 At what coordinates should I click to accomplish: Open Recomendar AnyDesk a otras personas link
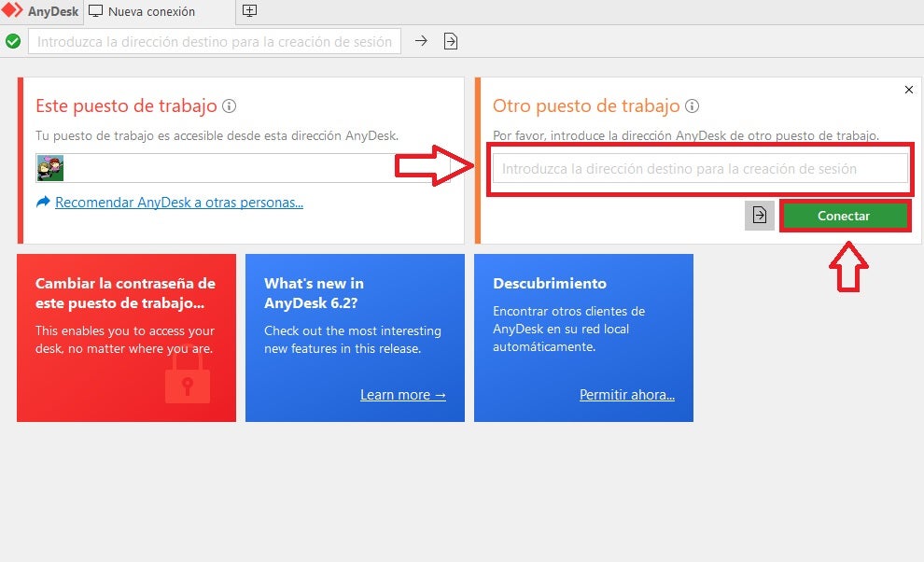(179, 203)
